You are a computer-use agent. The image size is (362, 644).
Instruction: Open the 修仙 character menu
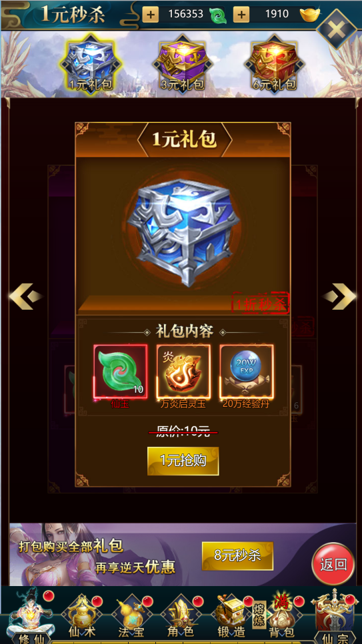click(x=31, y=616)
